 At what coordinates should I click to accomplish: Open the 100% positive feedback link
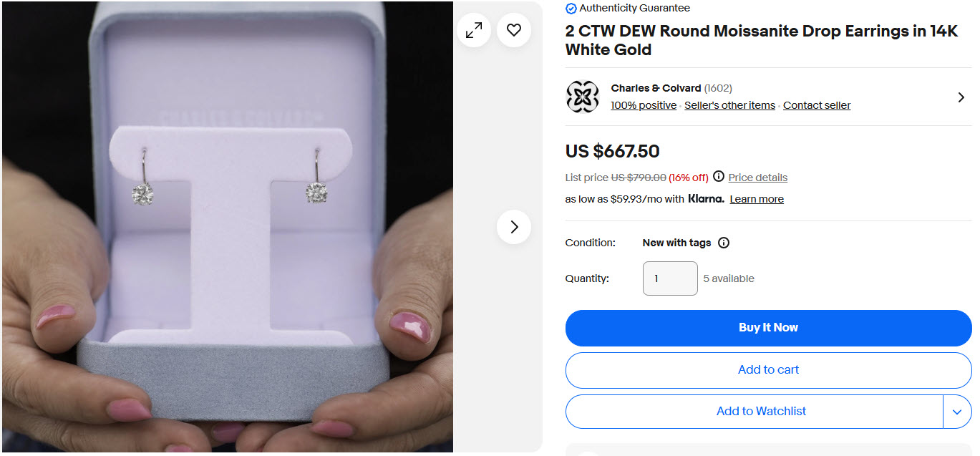644,105
